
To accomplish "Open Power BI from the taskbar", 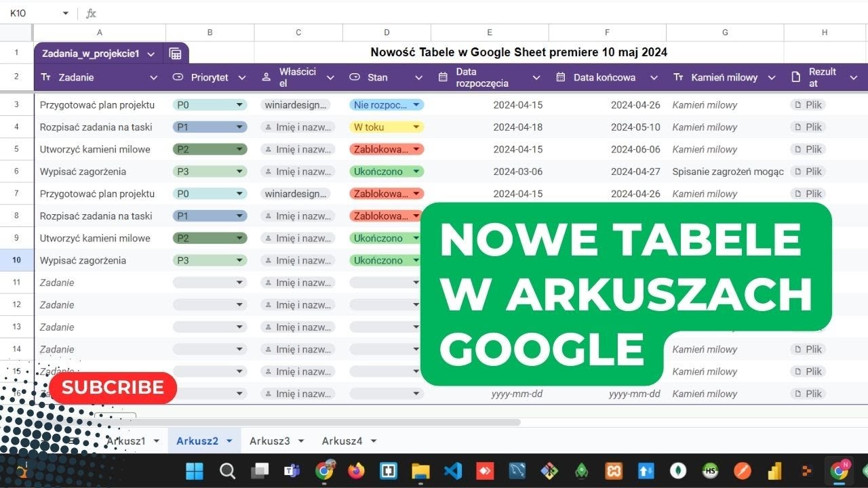I will 775,470.
